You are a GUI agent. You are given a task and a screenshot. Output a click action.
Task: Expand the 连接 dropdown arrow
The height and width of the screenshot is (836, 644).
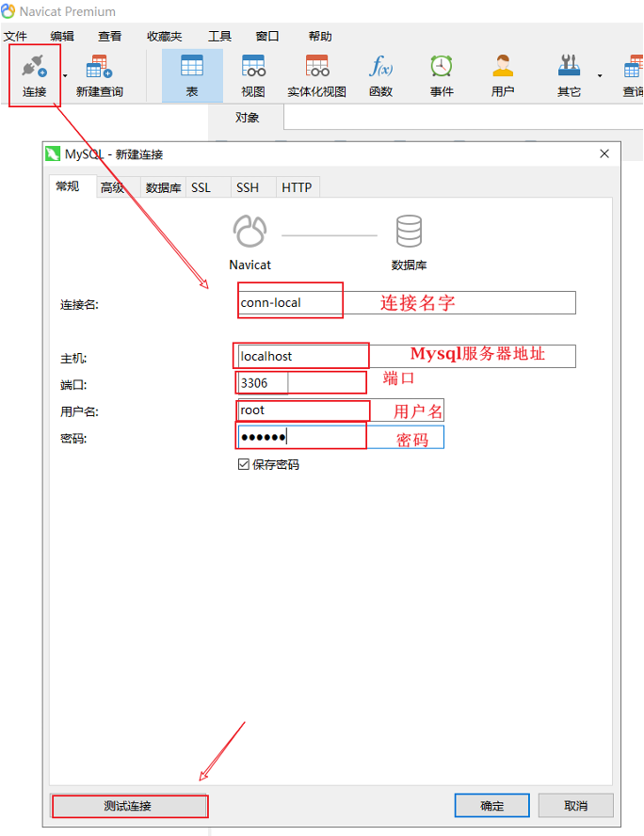coord(65,75)
